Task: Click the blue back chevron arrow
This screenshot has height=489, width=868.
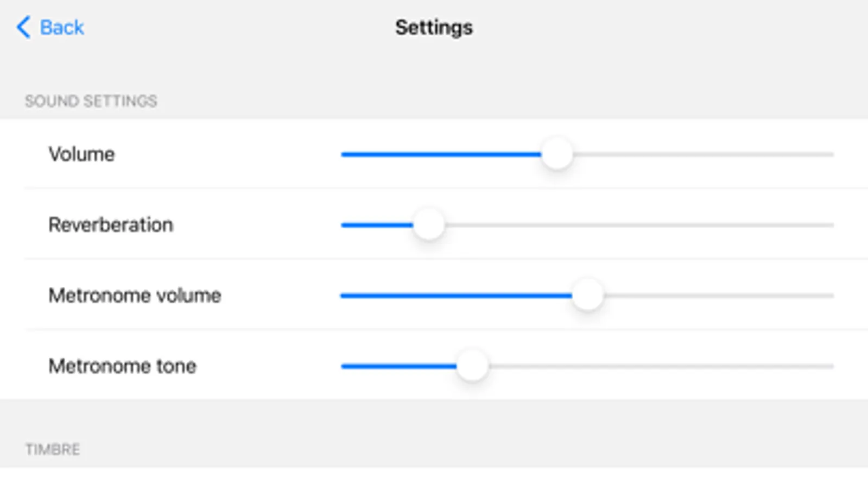Action: pyautogui.click(x=23, y=27)
